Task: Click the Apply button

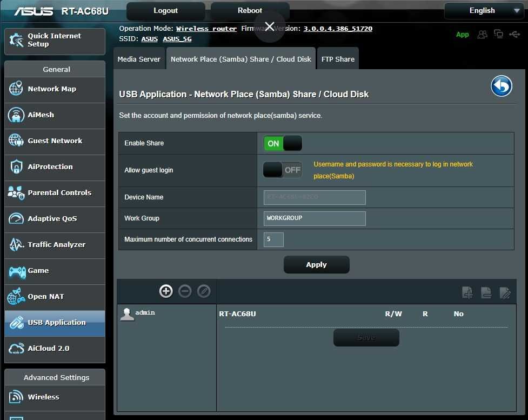Action: tap(316, 265)
